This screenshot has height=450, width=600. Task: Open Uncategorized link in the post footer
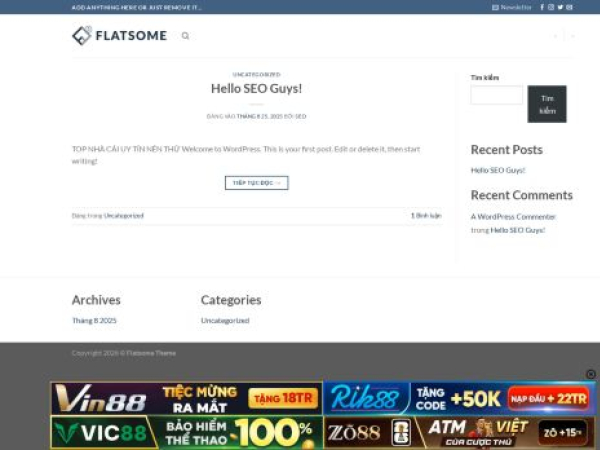124,216
